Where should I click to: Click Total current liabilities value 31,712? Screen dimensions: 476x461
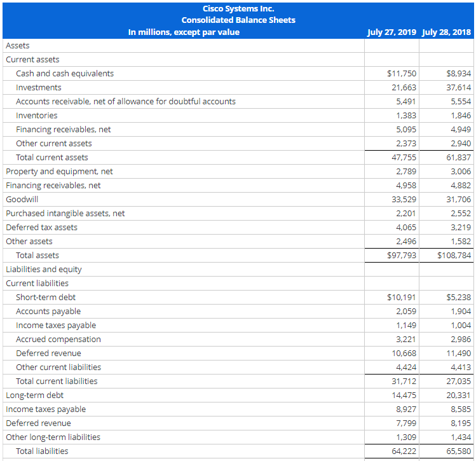pos(404,381)
